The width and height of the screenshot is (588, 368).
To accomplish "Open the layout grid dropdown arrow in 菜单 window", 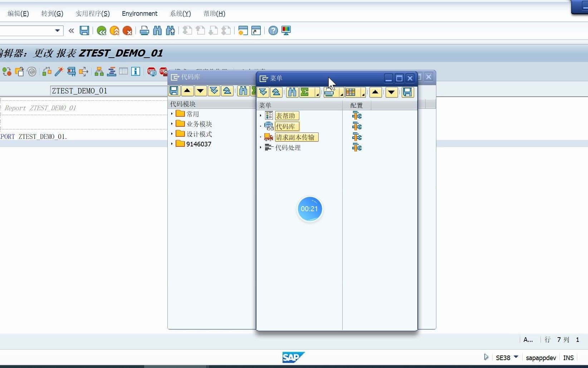I will click(x=363, y=95).
